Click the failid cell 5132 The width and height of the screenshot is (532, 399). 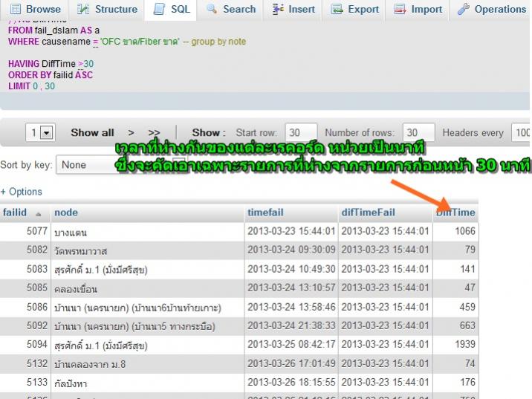click(x=37, y=364)
